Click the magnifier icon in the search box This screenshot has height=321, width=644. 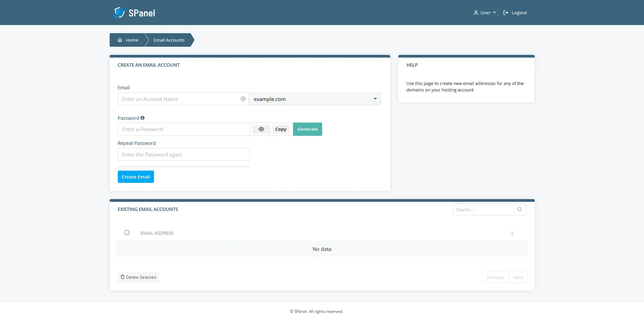pos(519,209)
